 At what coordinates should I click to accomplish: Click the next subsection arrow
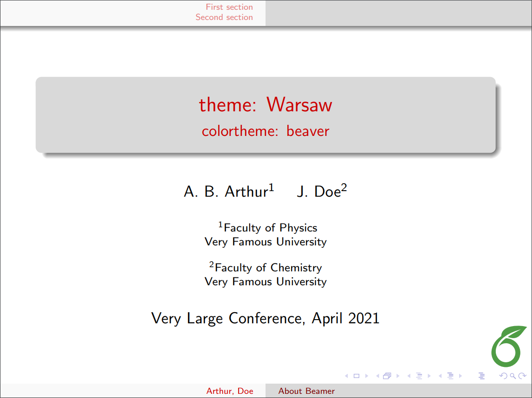pos(429,376)
